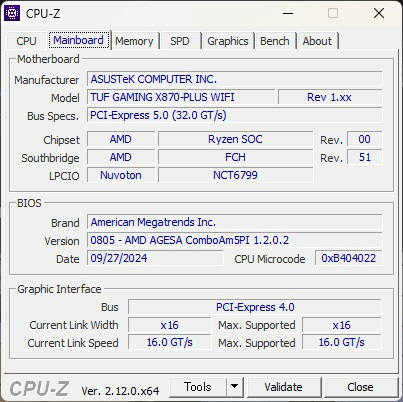Click the Validate button

[283, 387]
